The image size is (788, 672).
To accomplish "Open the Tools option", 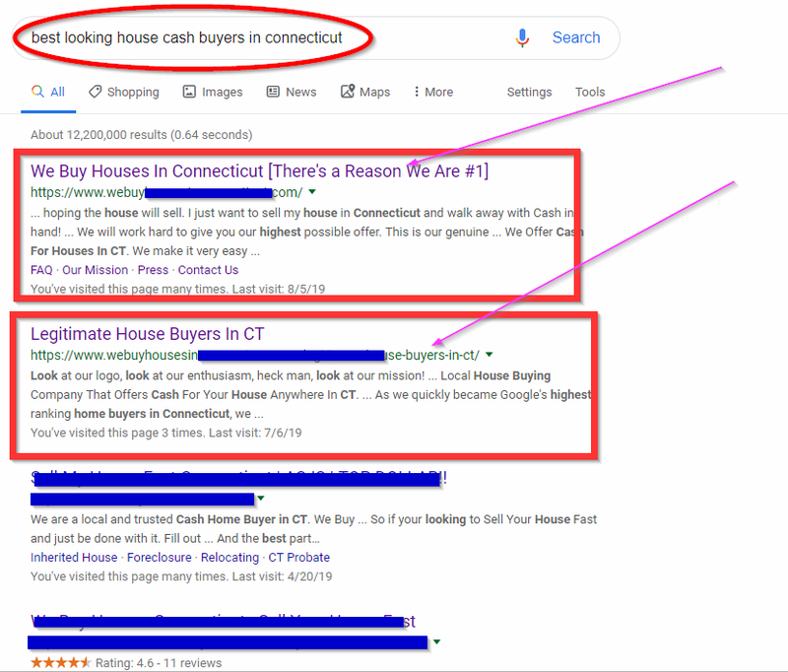I will [x=590, y=92].
